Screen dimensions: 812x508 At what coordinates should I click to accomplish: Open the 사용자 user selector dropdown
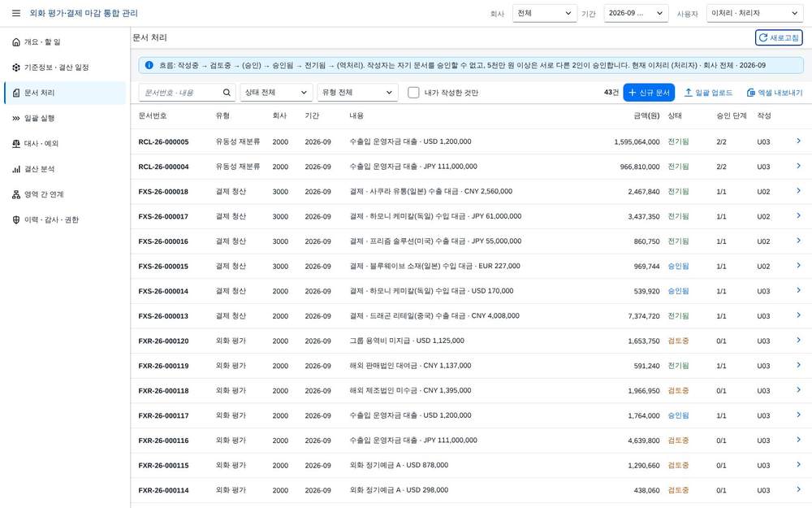pos(754,13)
